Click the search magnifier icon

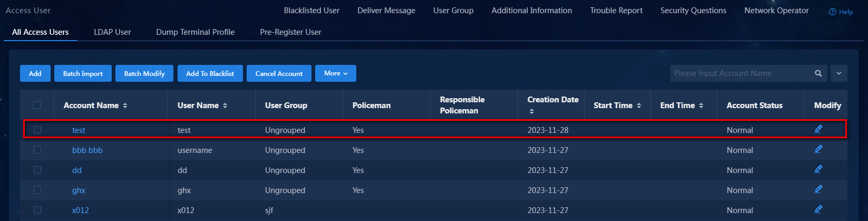pos(818,73)
